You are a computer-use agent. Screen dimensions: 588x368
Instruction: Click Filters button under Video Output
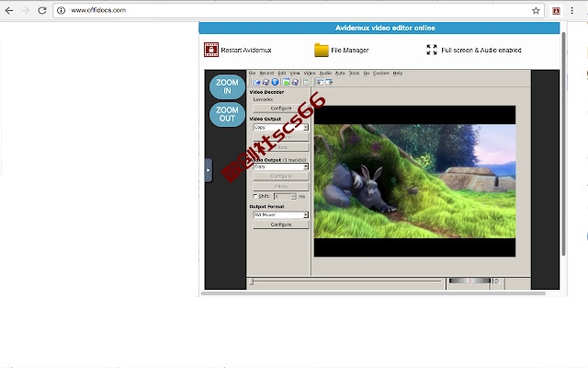tap(281, 147)
